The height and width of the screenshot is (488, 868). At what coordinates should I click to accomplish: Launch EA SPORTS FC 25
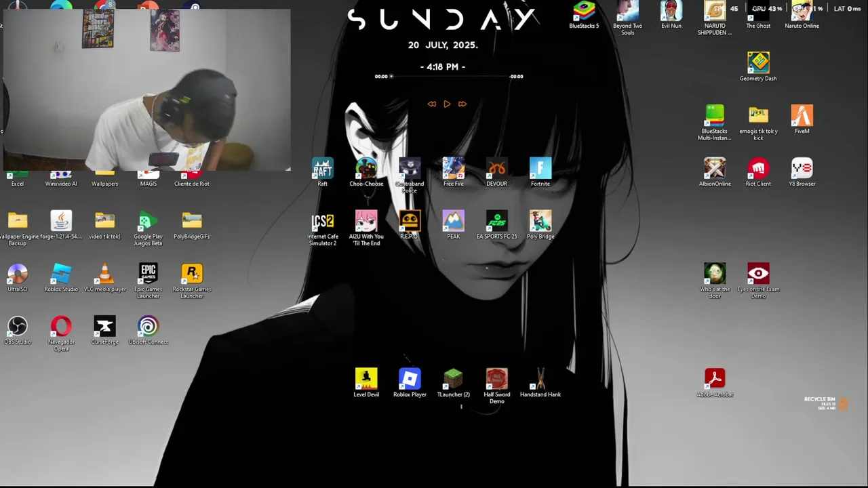(496, 224)
